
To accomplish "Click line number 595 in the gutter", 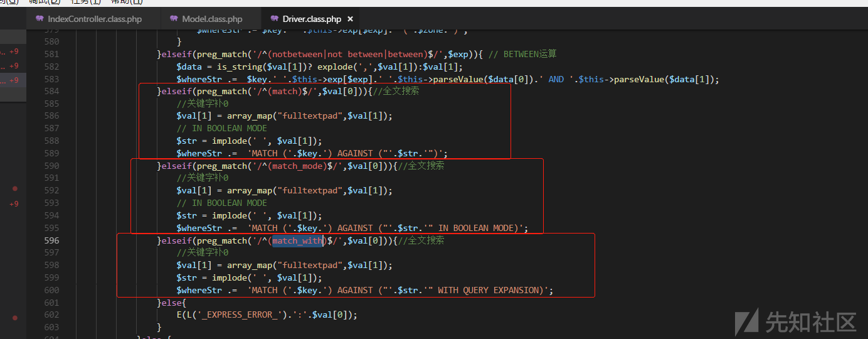I will tap(51, 228).
